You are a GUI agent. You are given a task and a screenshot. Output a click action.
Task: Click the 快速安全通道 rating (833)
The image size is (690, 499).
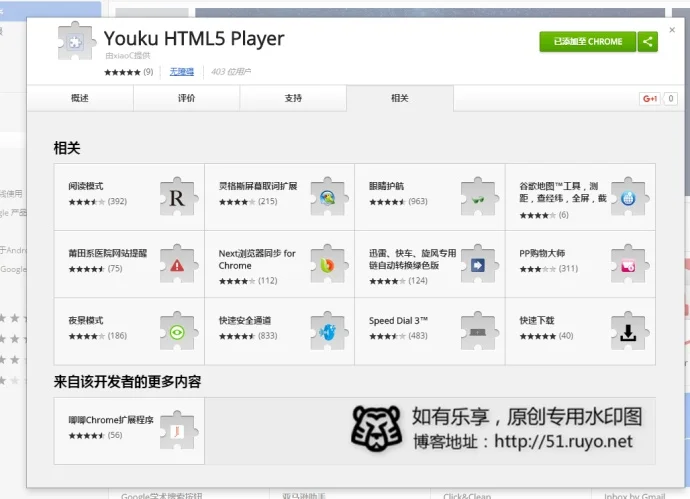pyautogui.click(x=248, y=336)
